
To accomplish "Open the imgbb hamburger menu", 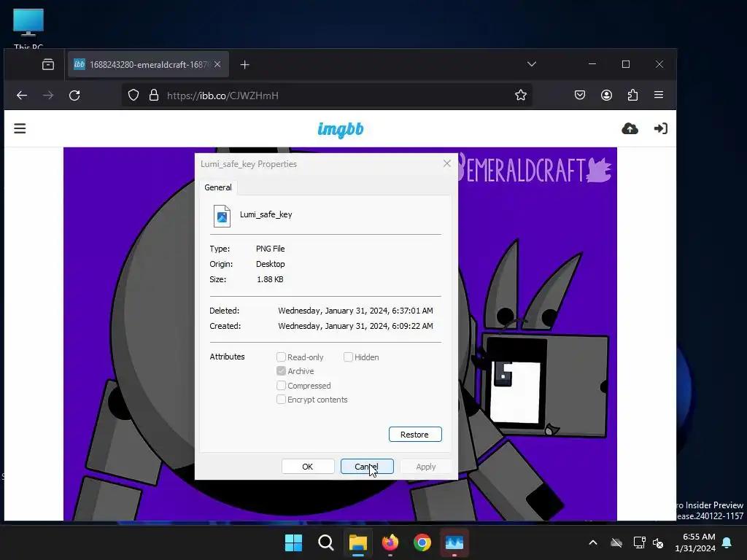I will click(20, 128).
